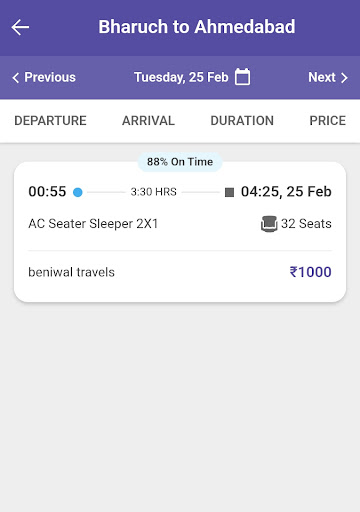Sort results by ARRIVAL
Viewport: 360px width, 512px height.
pyautogui.click(x=148, y=121)
